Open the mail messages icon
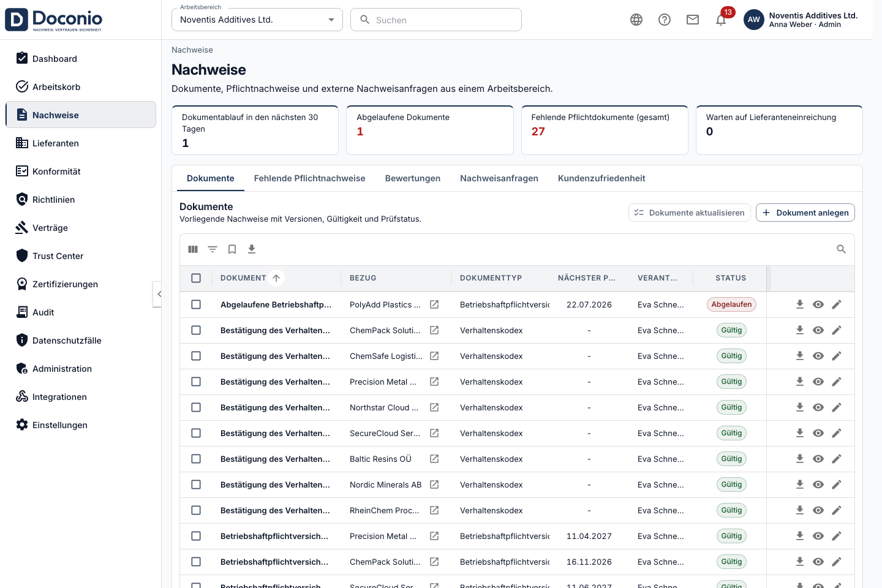Image resolution: width=882 pixels, height=588 pixels. point(693,20)
